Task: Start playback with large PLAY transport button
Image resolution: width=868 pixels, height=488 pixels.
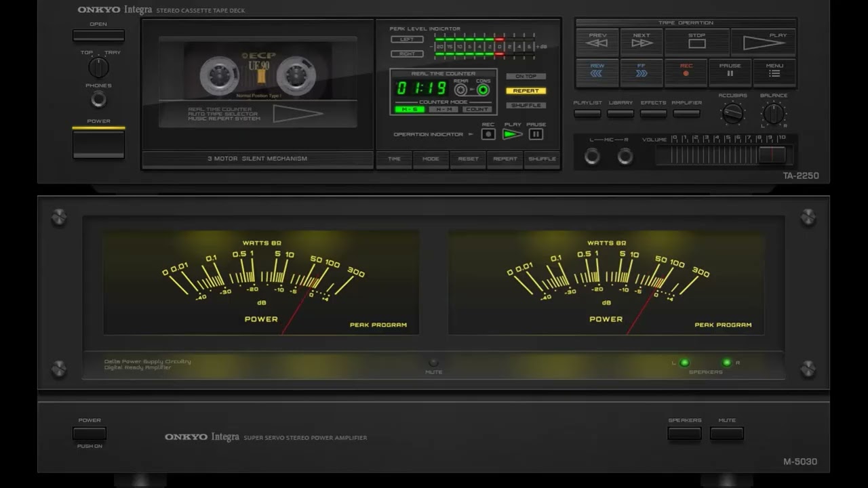Action: 763,42
